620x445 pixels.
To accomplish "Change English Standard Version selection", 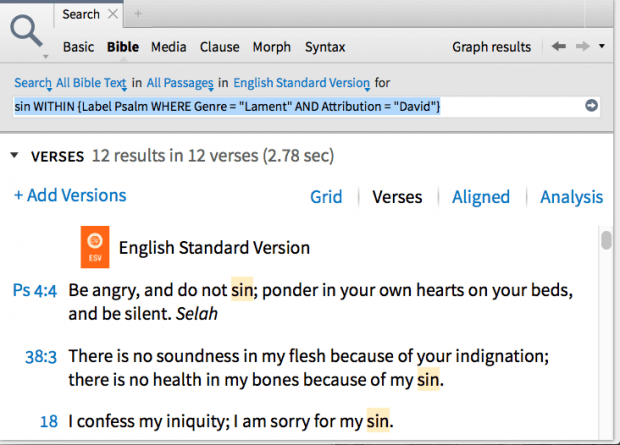I will coord(301,83).
